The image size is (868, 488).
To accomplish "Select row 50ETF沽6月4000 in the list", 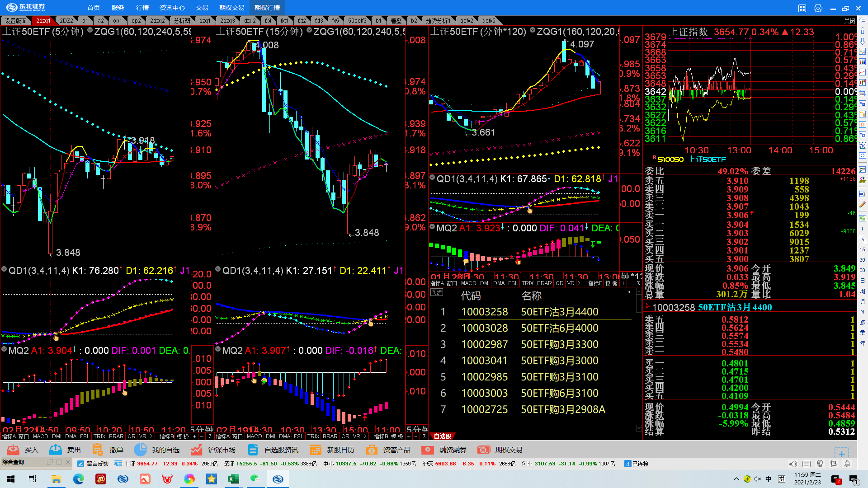I will coord(559,328).
